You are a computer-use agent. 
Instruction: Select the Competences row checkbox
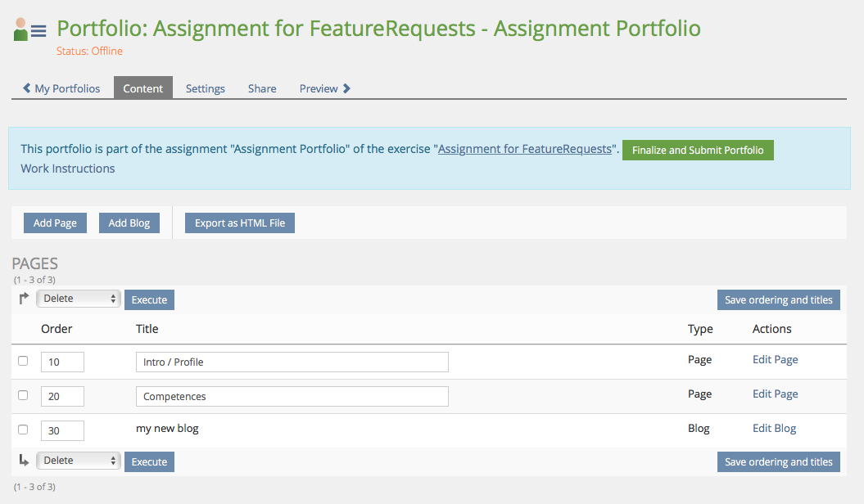point(23,395)
